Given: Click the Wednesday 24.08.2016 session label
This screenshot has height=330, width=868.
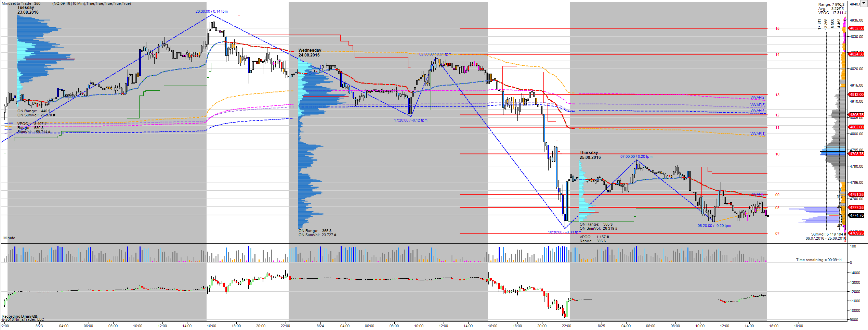Looking at the screenshot, I should click(x=310, y=53).
